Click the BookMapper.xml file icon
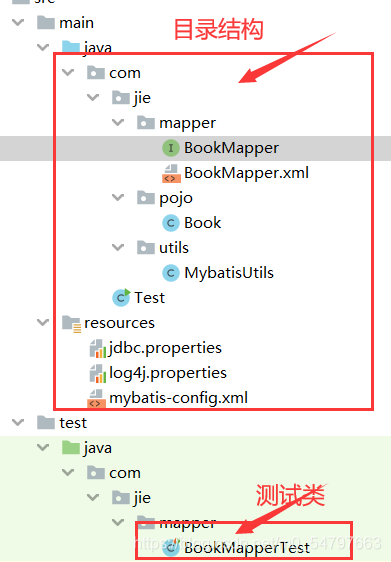The width and height of the screenshot is (391, 562). (x=171, y=173)
